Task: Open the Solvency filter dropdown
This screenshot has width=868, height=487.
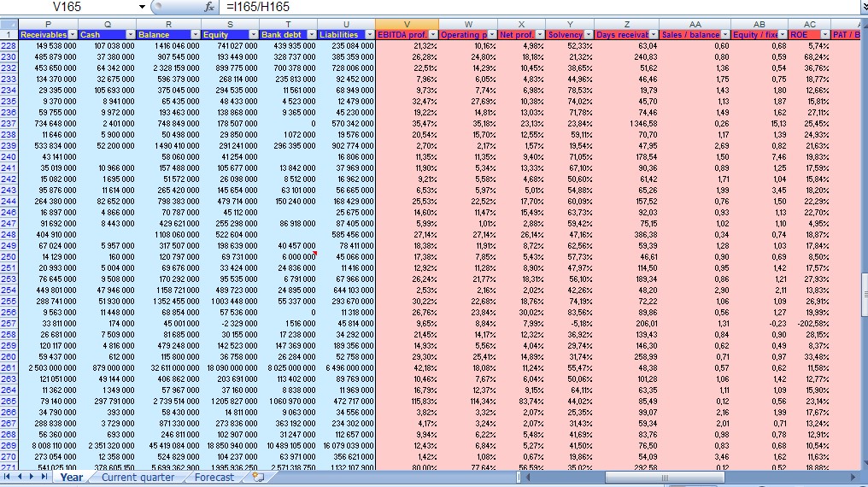Action: point(589,34)
